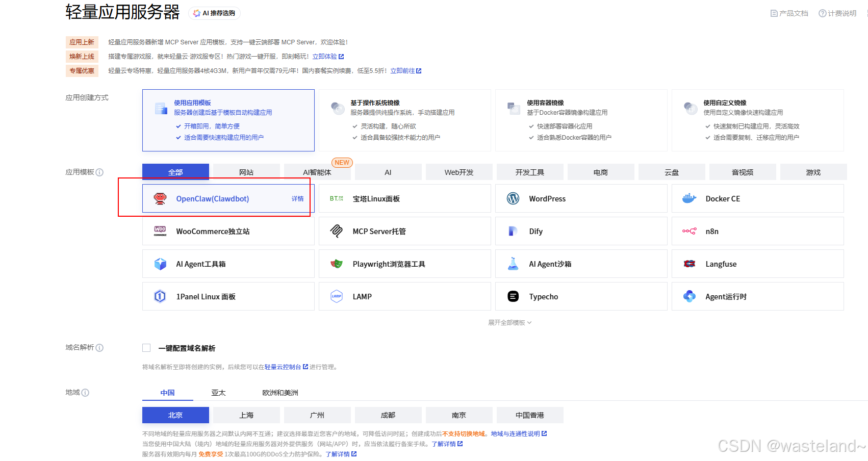
Task: Click the MCP Server托管 icon
Action: click(337, 231)
